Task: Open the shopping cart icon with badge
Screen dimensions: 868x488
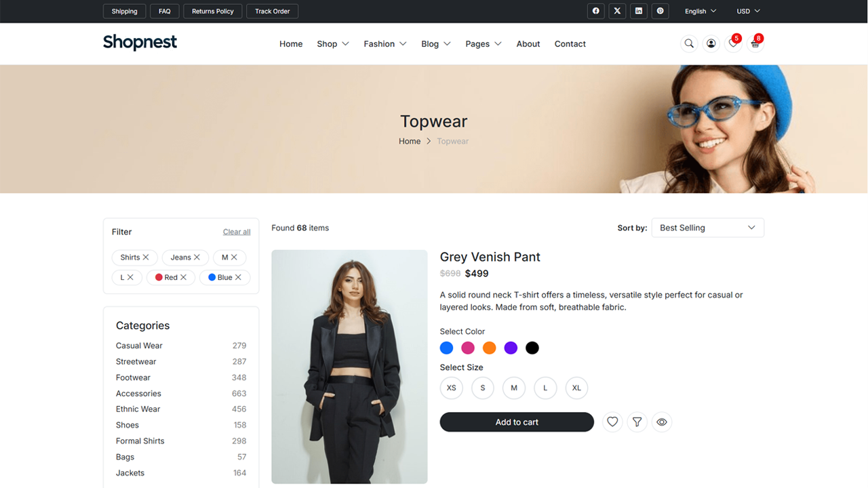Action: point(755,43)
